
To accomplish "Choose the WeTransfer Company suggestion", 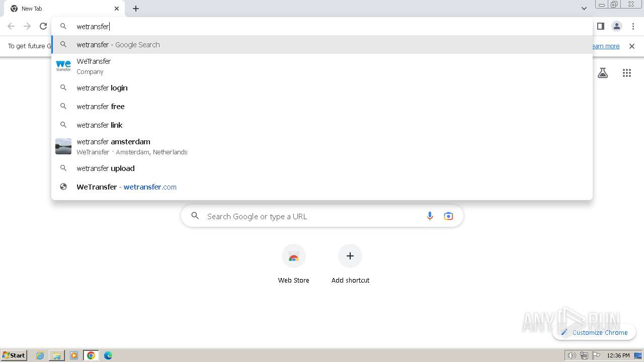I will click(x=322, y=66).
